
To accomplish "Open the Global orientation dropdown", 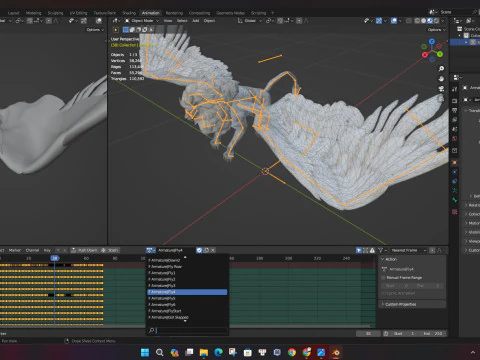I will pos(250,21).
